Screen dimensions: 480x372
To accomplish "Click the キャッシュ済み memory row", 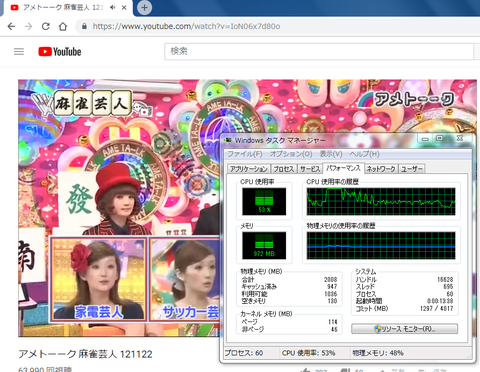I will 289,287.
